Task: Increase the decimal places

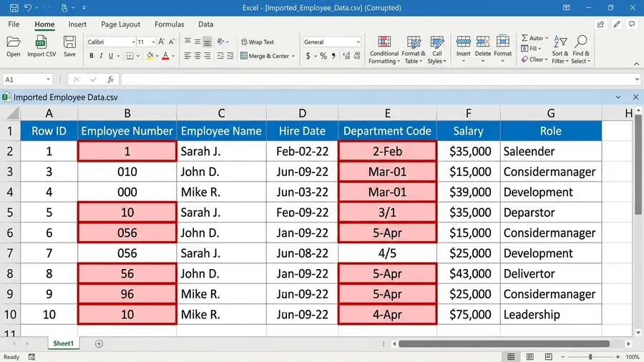Action: coord(346,56)
